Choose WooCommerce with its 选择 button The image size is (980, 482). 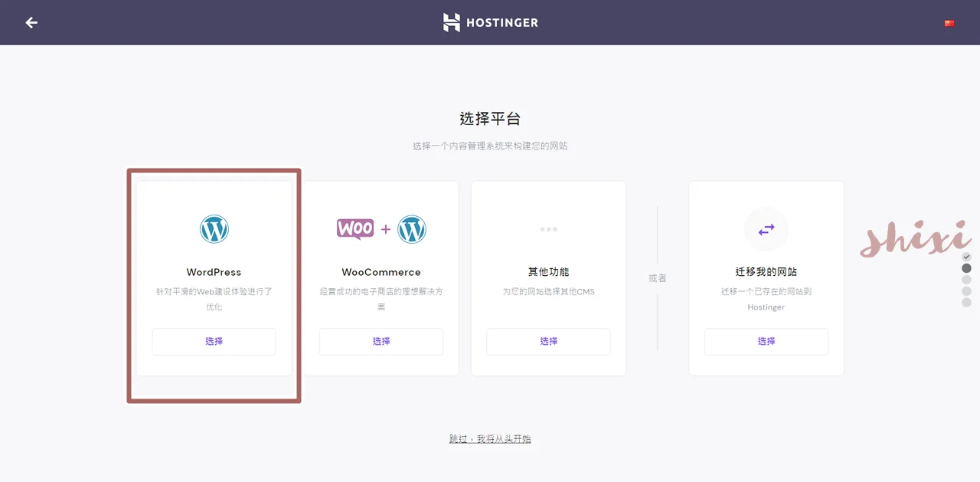pyautogui.click(x=381, y=342)
